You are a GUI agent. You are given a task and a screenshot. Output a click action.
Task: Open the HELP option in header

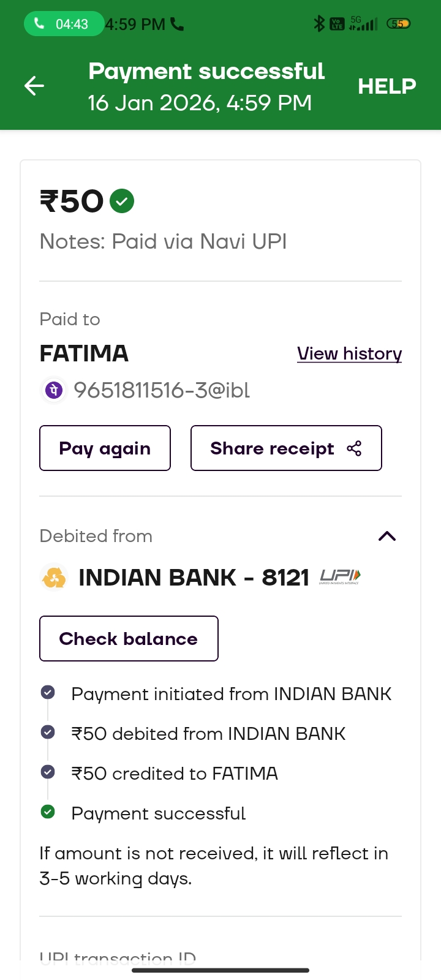[x=386, y=86]
